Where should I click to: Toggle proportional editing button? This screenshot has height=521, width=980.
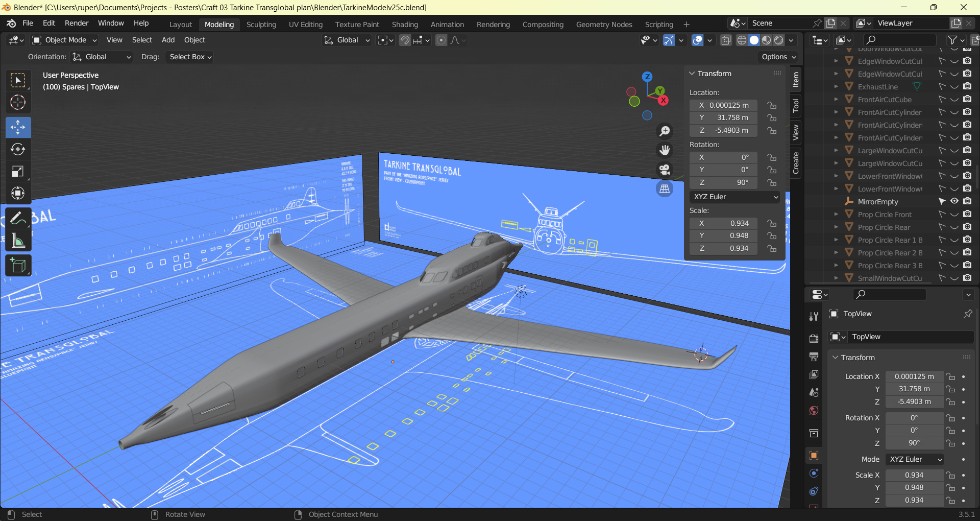tap(442, 40)
